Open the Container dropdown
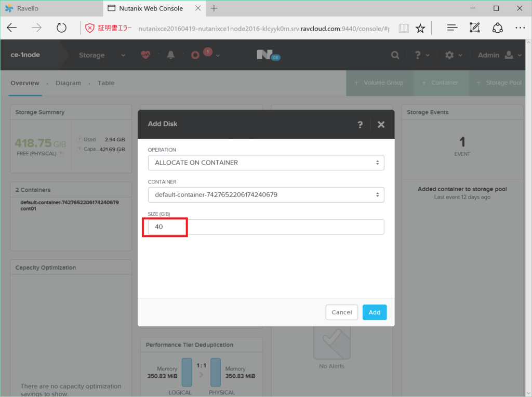This screenshot has width=532, height=397. click(266, 195)
